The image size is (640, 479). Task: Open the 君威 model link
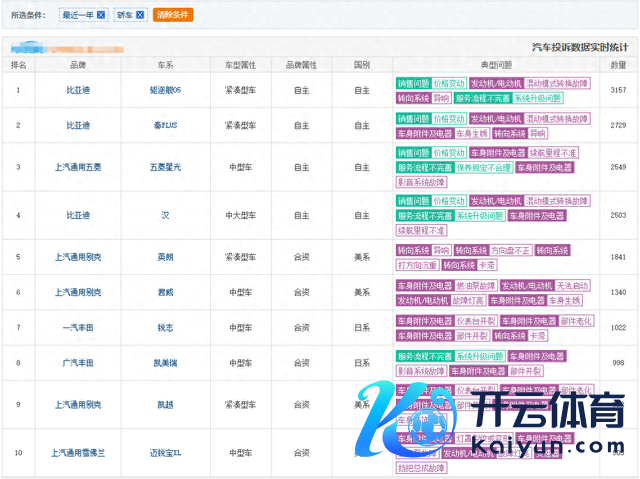tap(165, 292)
